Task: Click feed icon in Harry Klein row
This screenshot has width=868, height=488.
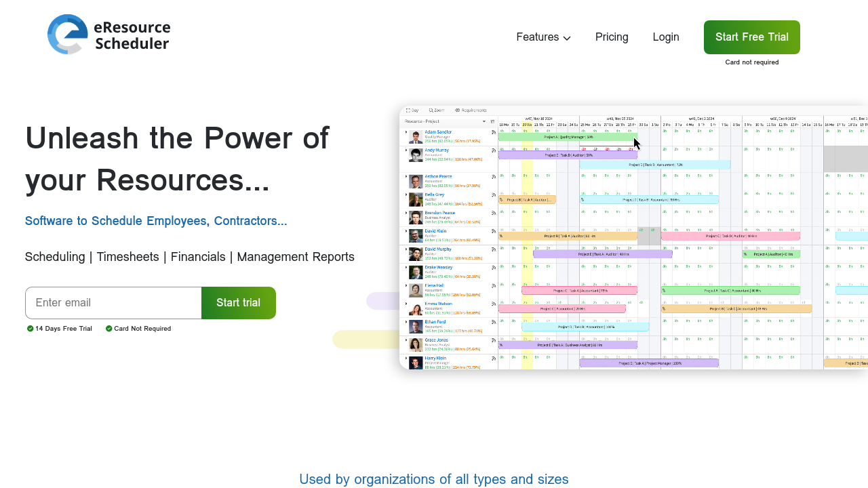Action: tap(494, 358)
